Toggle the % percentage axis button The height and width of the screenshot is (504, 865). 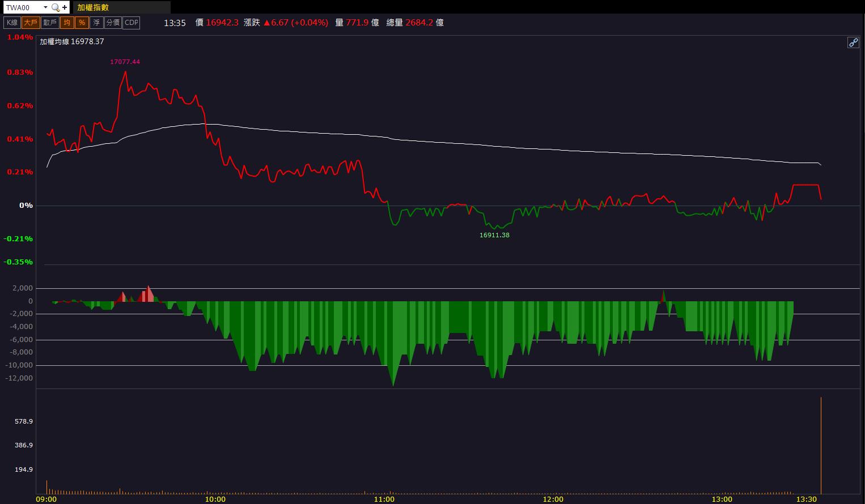[x=82, y=23]
